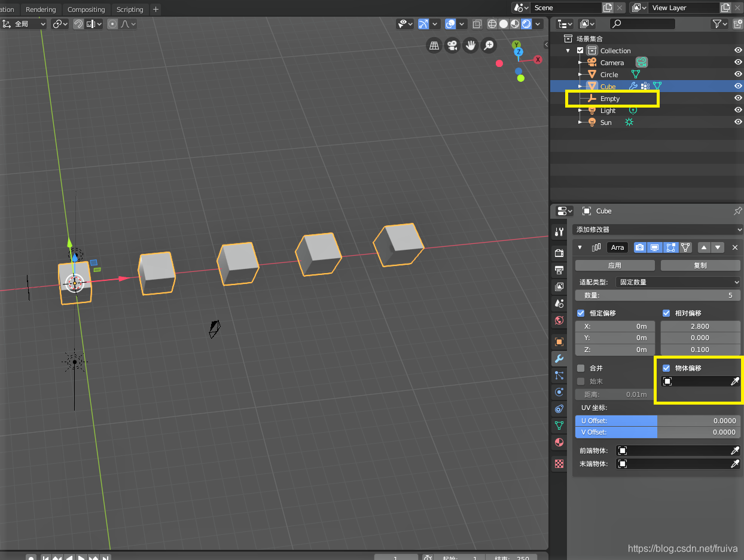Collapse the Collection tree in outliner
The height and width of the screenshot is (560, 744).
[568, 51]
